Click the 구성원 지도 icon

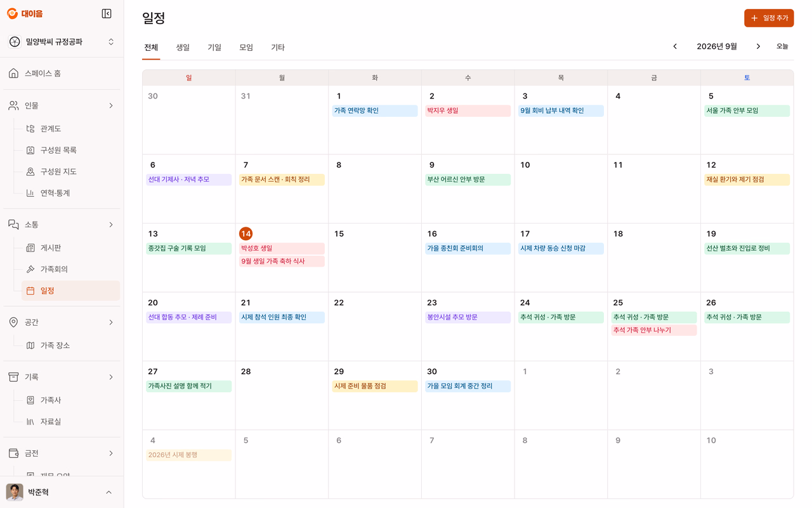30,172
